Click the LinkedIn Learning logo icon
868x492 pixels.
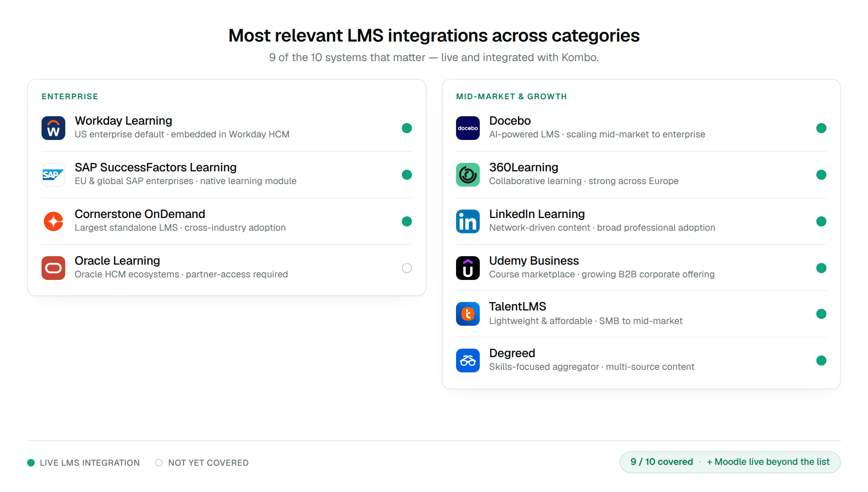click(468, 221)
